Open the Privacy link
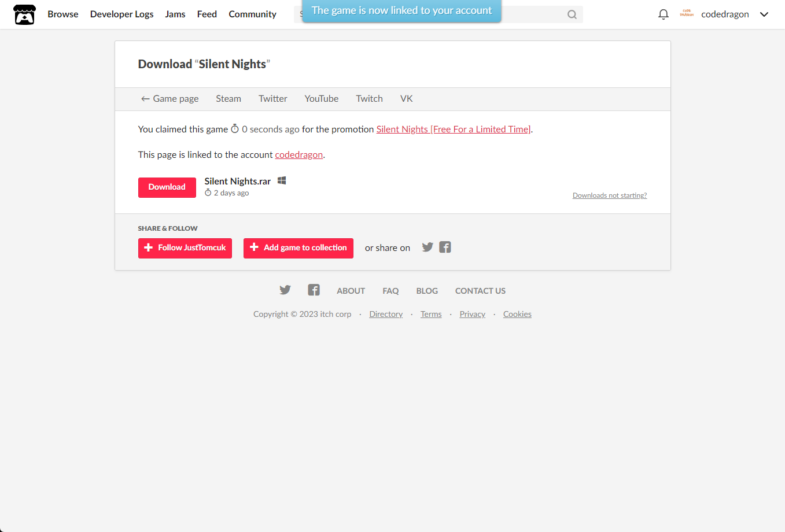Screen dimensions: 785x532 [473, 315]
